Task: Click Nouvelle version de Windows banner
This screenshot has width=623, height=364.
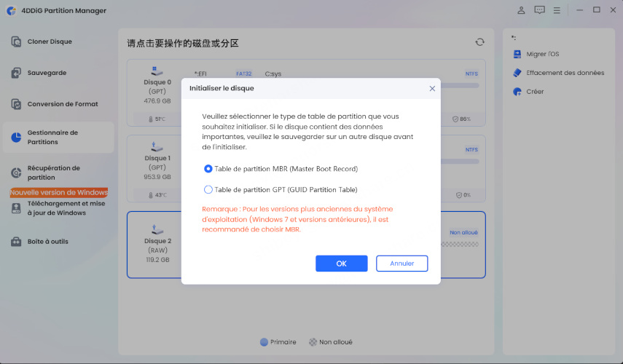Action: tap(59, 192)
